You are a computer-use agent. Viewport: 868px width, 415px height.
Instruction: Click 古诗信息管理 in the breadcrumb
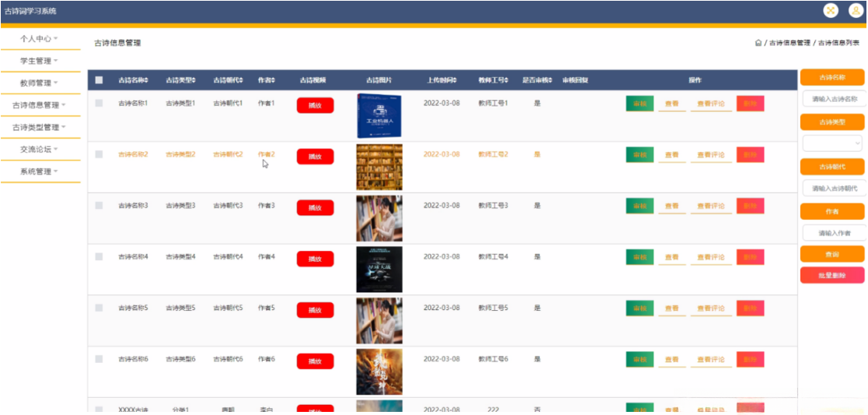click(x=790, y=43)
